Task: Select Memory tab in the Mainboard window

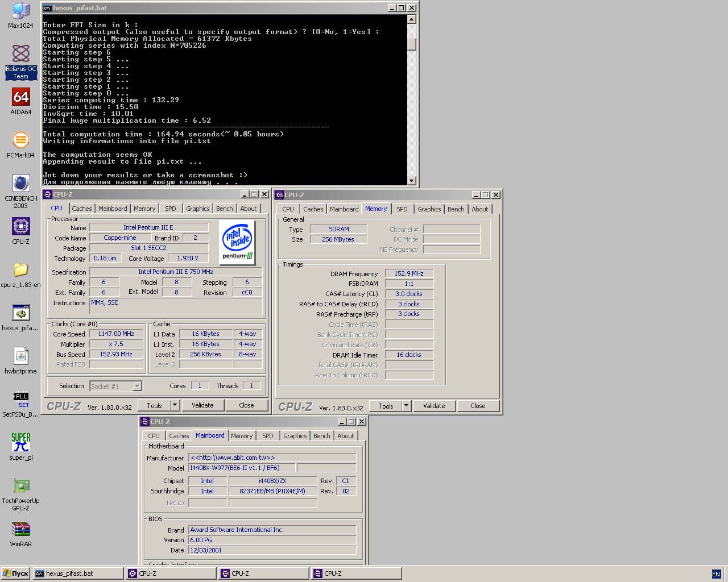Action: 242,436
